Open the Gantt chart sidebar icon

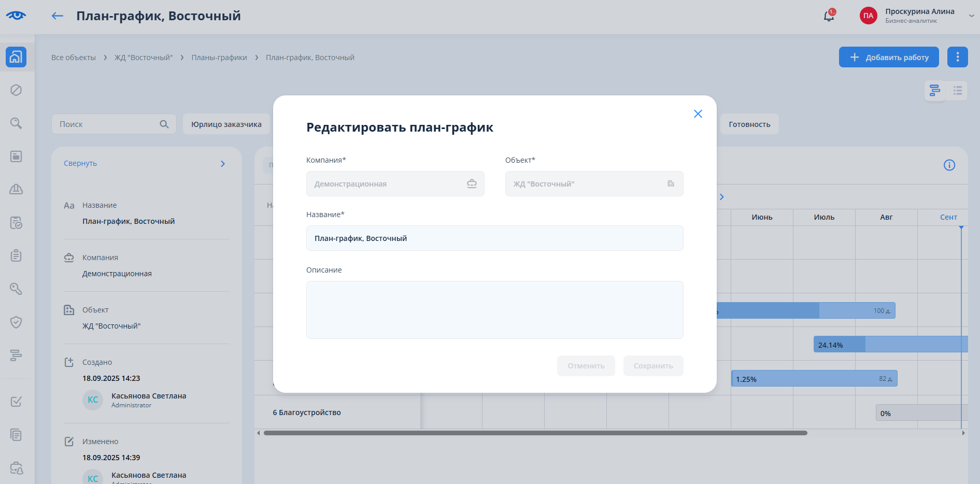[x=16, y=355]
